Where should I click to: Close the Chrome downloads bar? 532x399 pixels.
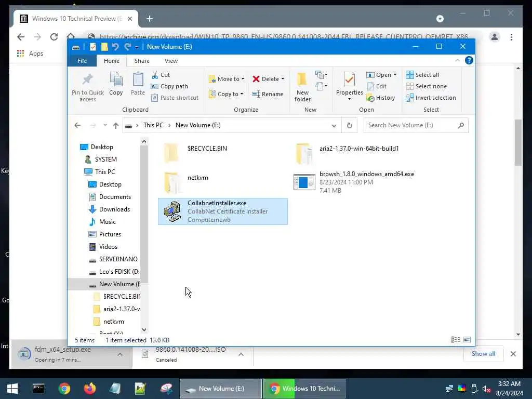click(x=513, y=354)
